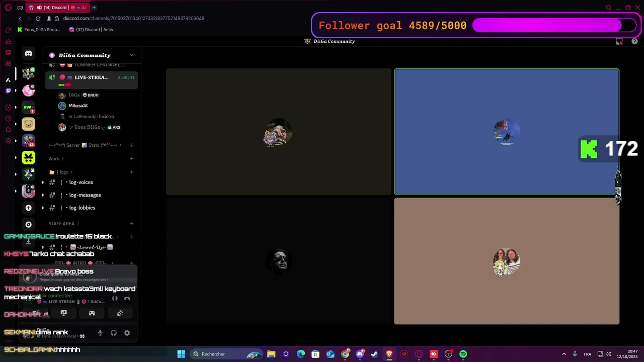Open File Explorer taskbar icon

(x=271, y=354)
